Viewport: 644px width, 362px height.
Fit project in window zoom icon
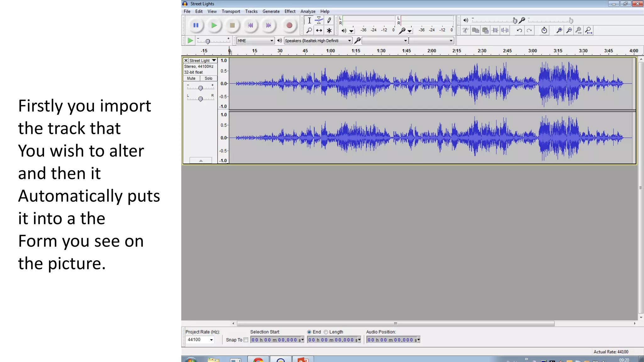click(589, 30)
